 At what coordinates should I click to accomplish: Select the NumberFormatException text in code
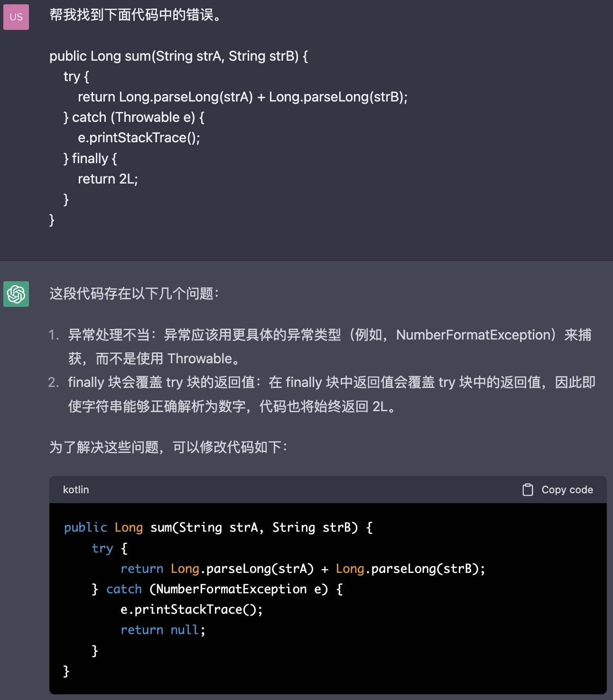coord(227,589)
